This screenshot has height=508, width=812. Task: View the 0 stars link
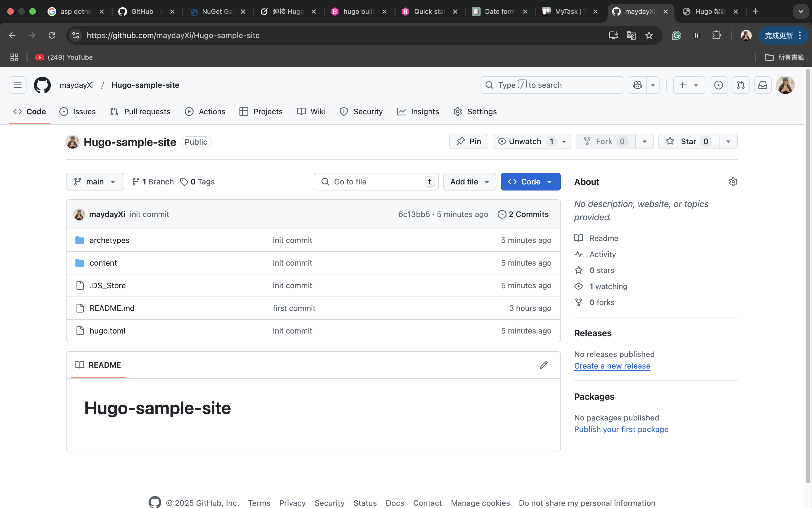pos(594,271)
